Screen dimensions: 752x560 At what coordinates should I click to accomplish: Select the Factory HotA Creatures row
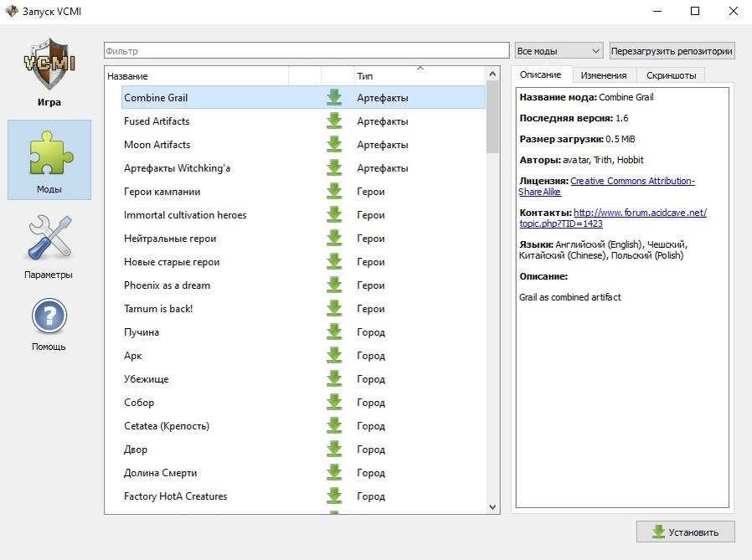(304, 496)
